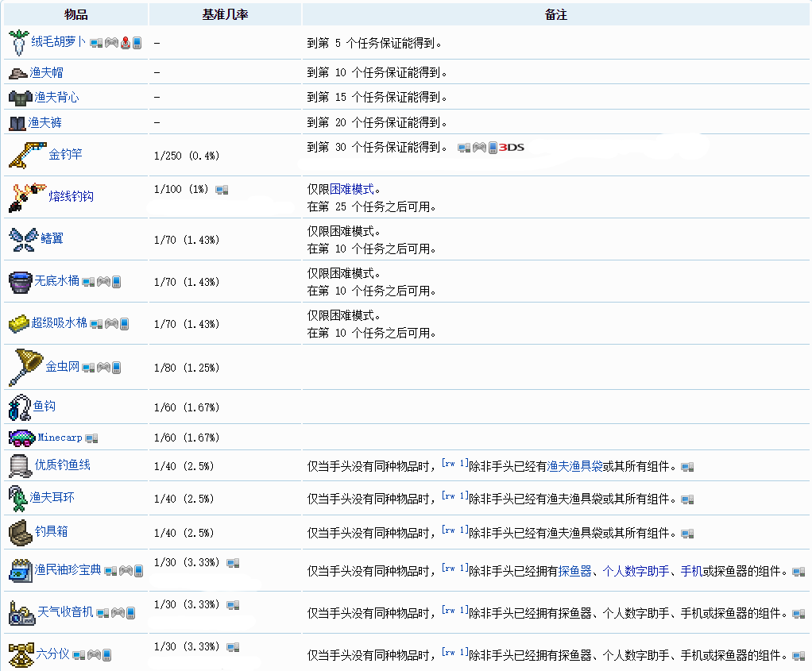Open the 无底水桶 link

(57, 280)
